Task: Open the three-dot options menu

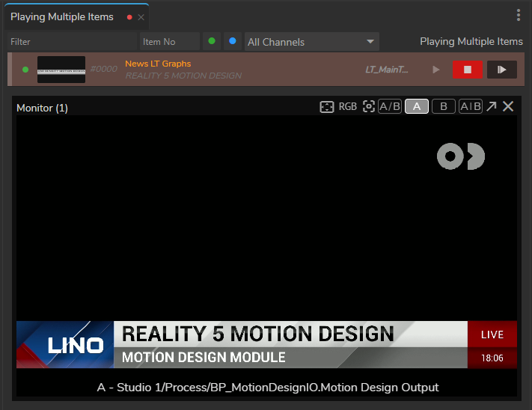Action: coord(519,16)
